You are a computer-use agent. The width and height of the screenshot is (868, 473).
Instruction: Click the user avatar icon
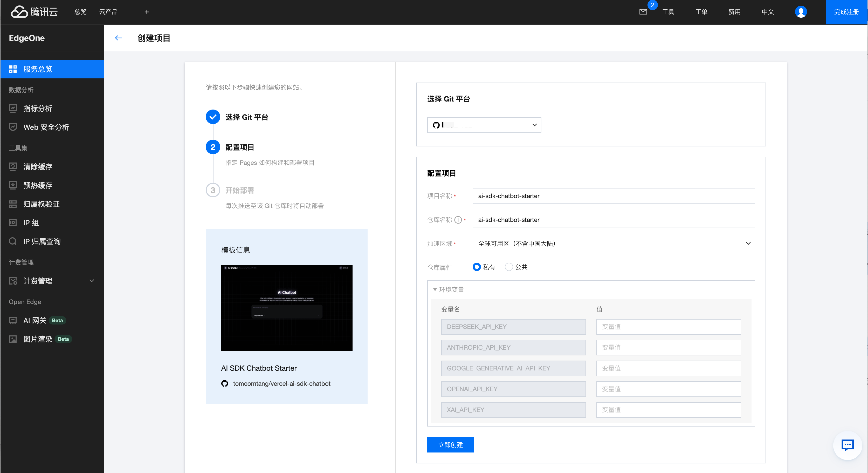click(801, 12)
